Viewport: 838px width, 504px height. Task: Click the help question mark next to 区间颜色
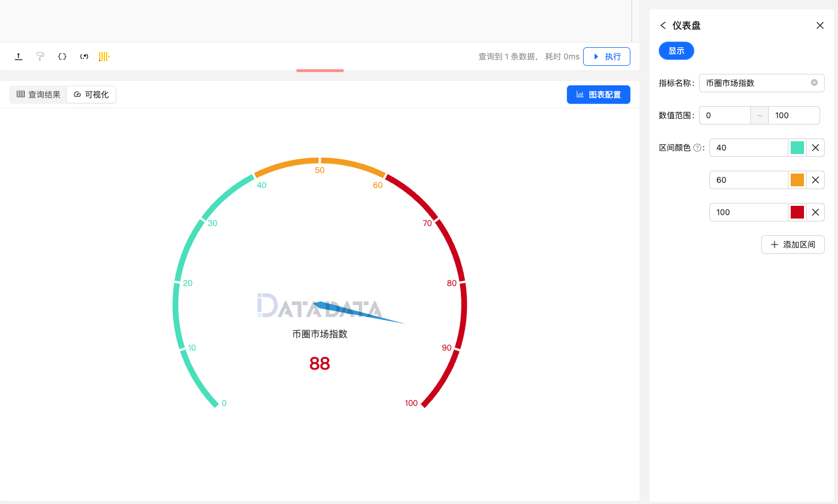tap(698, 147)
